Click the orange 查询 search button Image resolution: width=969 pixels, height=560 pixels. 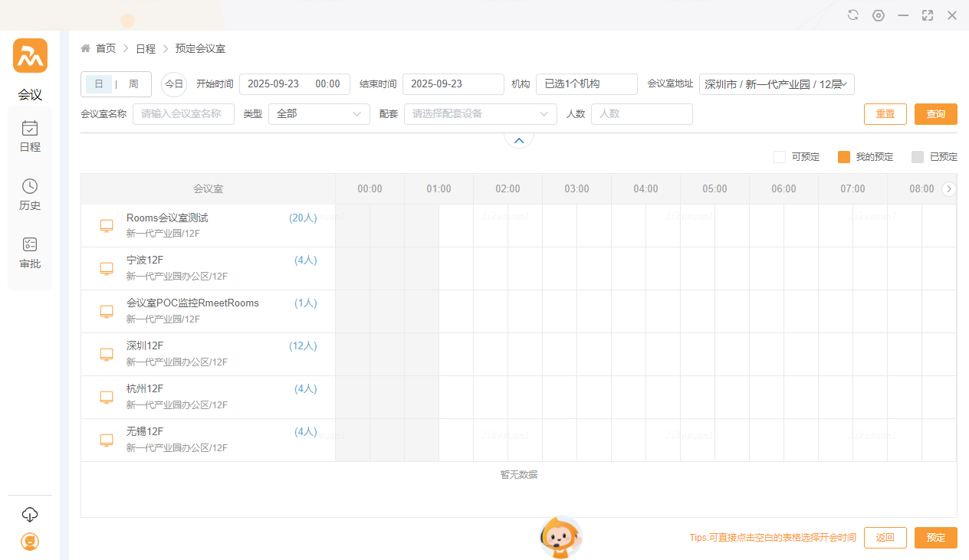[935, 114]
